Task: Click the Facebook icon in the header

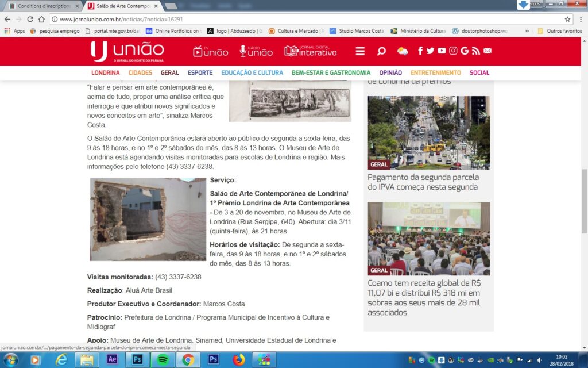Action: [420, 51]
